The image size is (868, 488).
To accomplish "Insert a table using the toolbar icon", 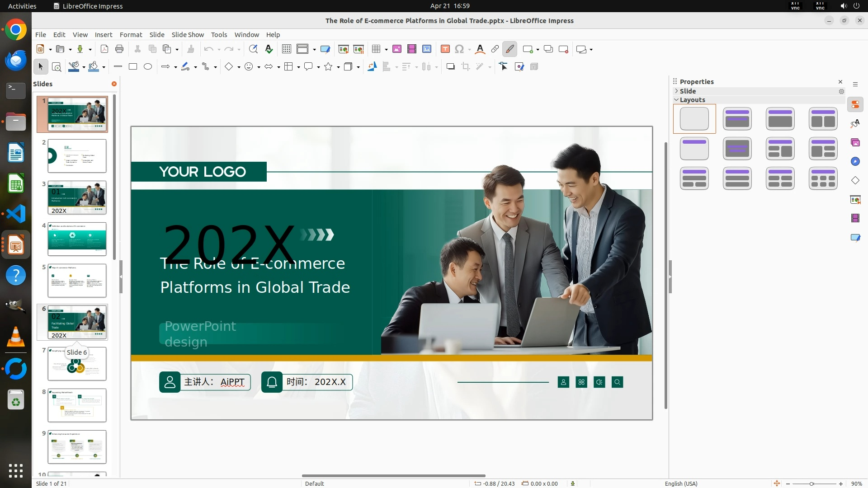I will click(376, 49).
